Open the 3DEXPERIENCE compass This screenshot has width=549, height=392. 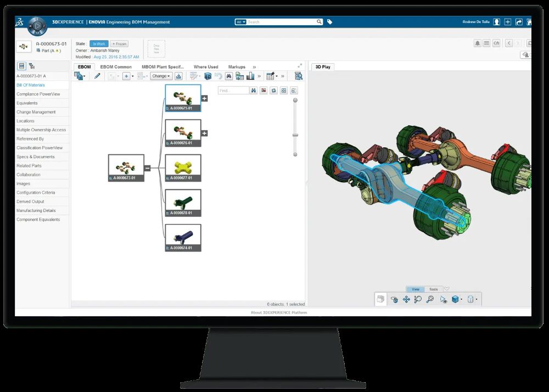click(37, 26)
